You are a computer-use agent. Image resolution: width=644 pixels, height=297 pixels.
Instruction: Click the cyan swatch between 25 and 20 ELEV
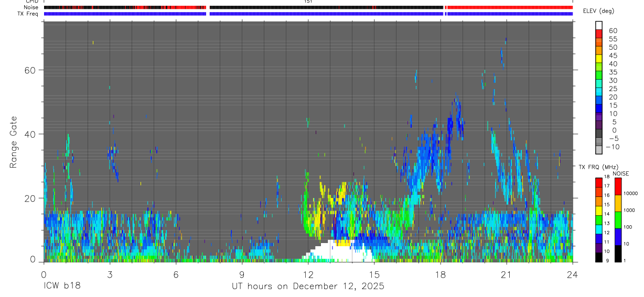(x=599, y=92)
